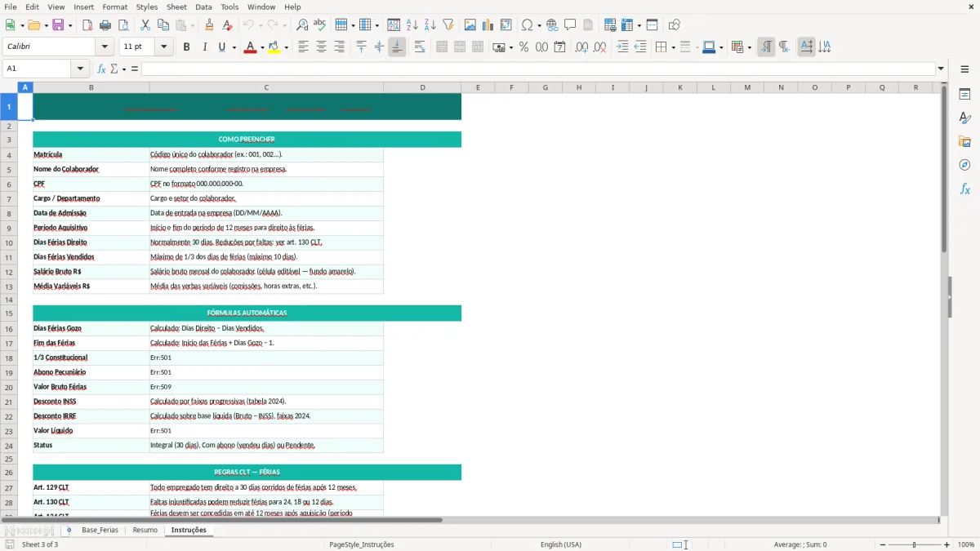Screen dimensions: 980x551
Task: Format as date icon
Action: 559,47
